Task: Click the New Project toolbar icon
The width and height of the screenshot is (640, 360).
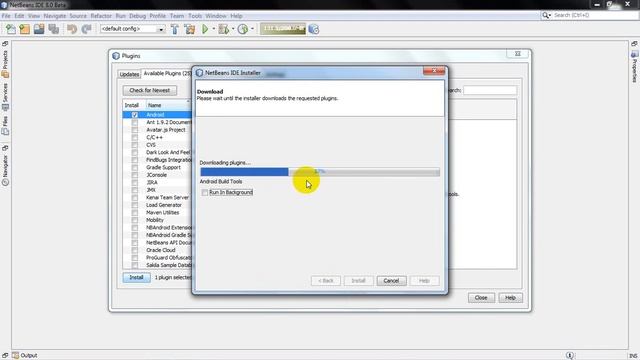Action: tap(24, 29)
